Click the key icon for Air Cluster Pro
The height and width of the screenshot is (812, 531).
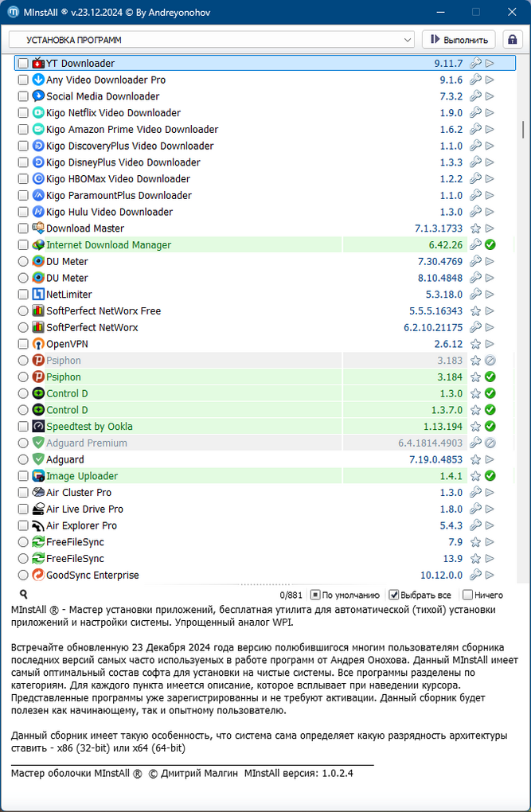point(475,493)
